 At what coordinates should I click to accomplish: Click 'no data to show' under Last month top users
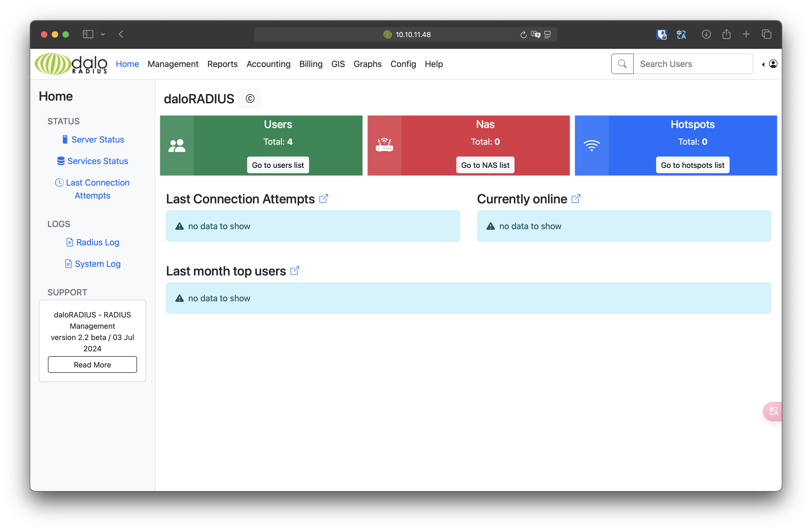(219, 298)
